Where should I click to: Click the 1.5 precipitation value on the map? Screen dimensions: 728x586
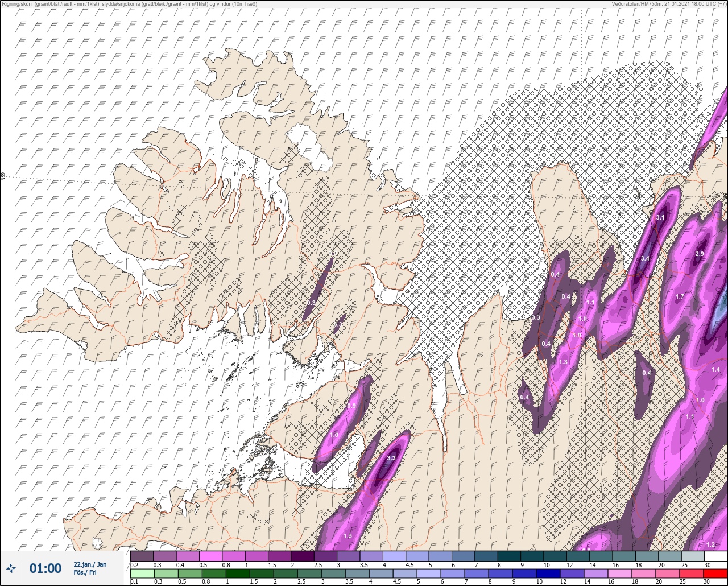(x=348, y=536)
